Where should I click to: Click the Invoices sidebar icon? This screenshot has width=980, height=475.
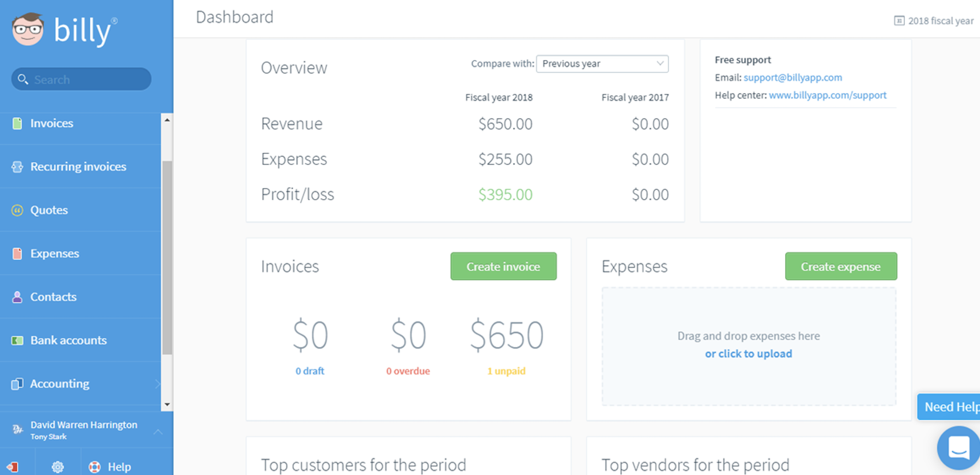click(17, 123)
